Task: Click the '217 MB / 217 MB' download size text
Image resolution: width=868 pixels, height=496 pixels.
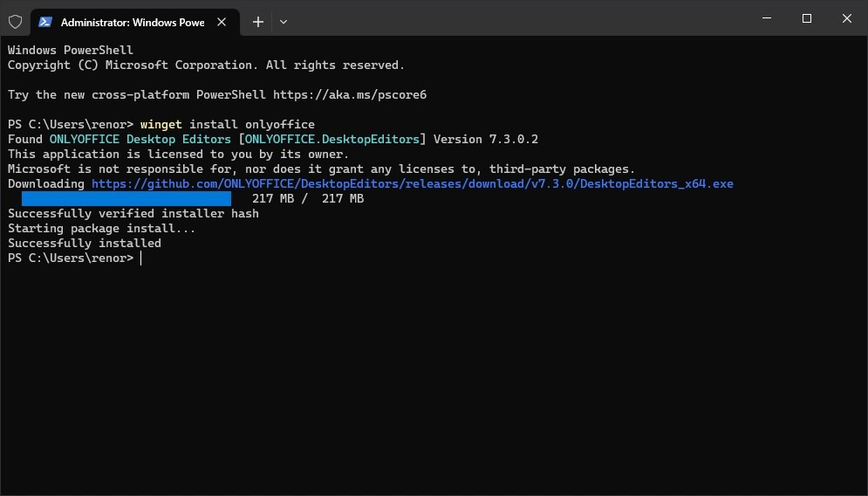Action: pyautogui.click(x=308, y=198)
